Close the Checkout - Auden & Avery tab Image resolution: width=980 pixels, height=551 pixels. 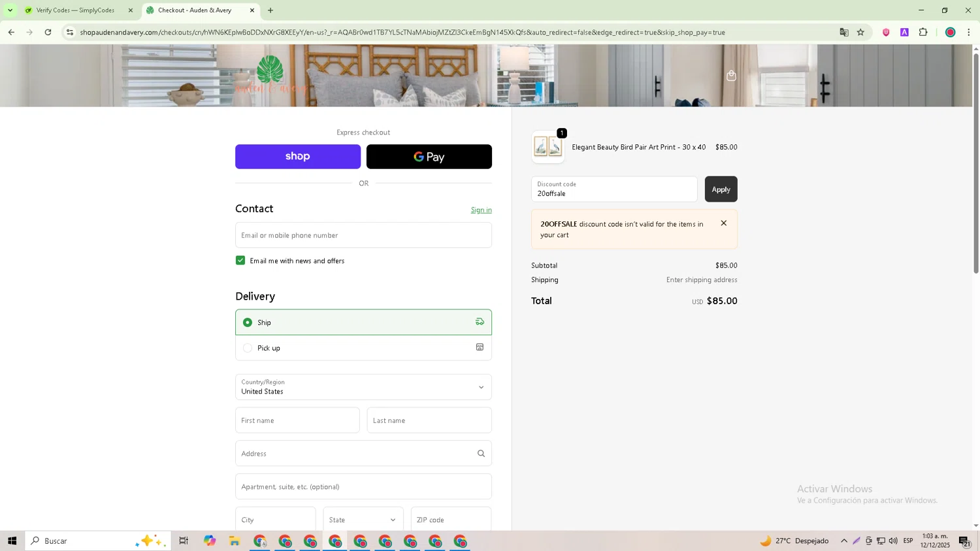252,10
